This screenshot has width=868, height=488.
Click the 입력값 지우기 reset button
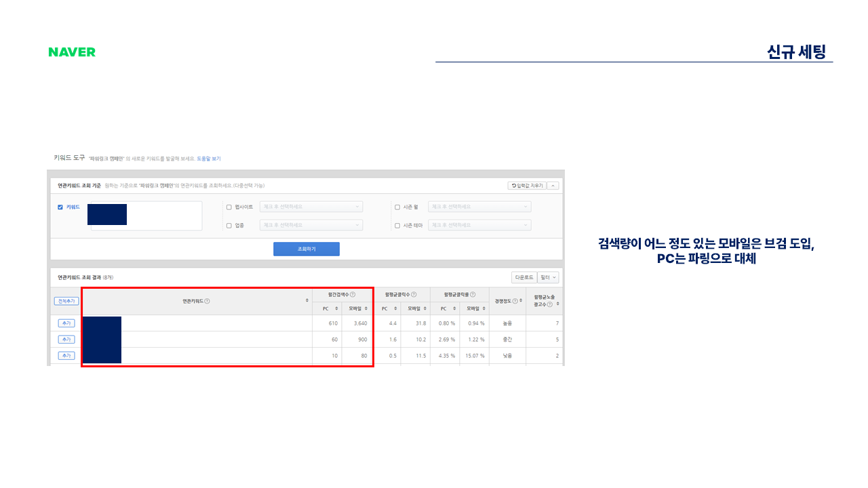(526, 186)
